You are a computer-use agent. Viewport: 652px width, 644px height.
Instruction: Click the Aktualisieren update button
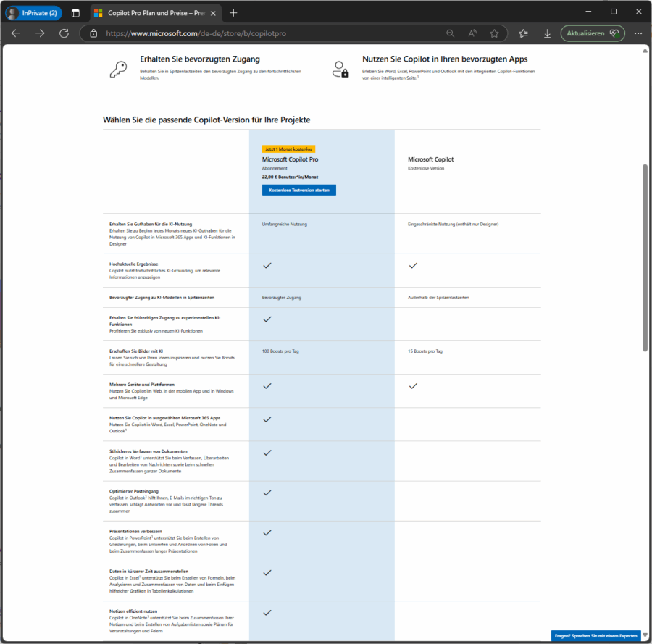[593, 33]
